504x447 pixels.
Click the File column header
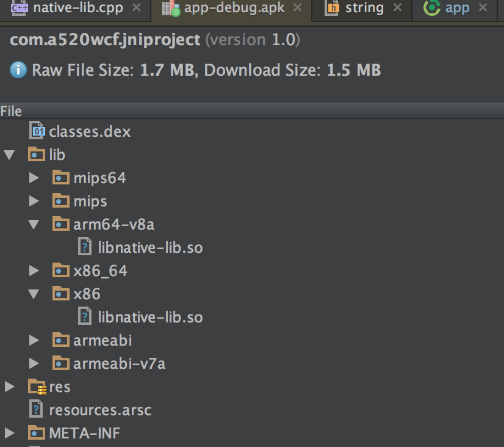point(11,111)
